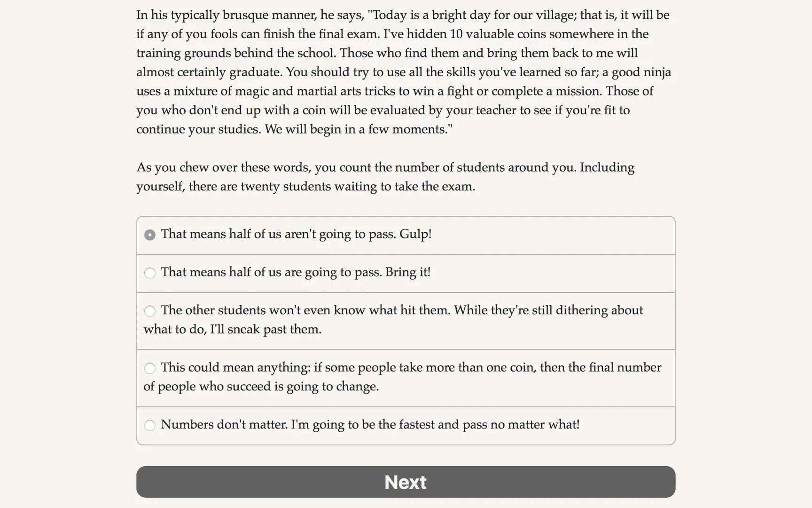The height and width of the screenshot is (508, 812).
Task: Click the text "of people who succeed is going to change."
Action: pyautogui.click(x=261, y=387)
